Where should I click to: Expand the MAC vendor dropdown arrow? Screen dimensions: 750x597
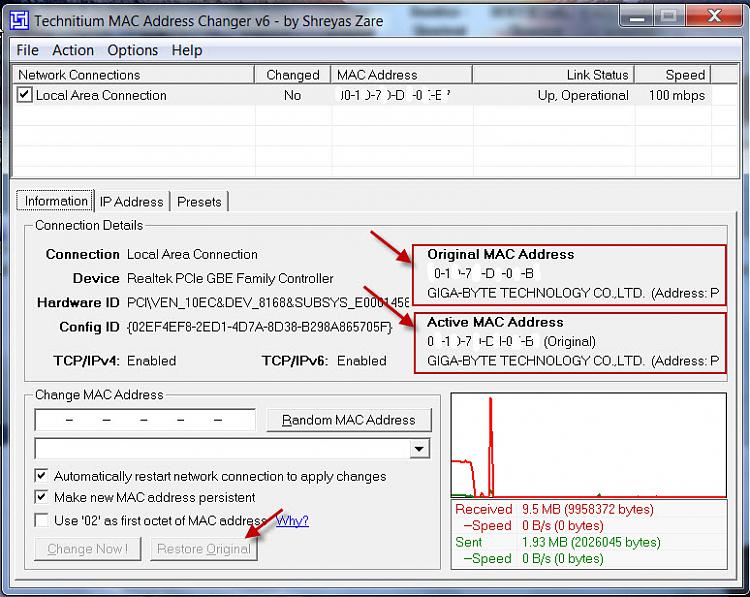(x=419, y=449)
